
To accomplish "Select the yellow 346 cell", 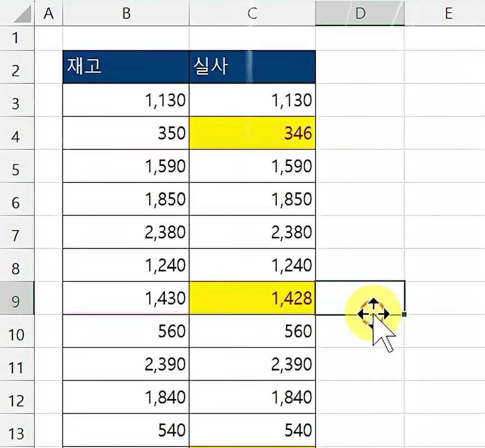I will pos(252,133).
